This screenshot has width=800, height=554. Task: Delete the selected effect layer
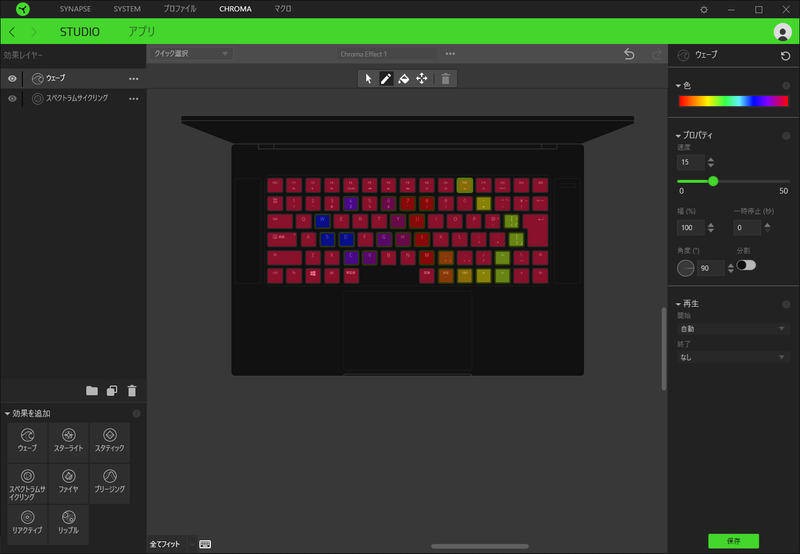point(132,391)
